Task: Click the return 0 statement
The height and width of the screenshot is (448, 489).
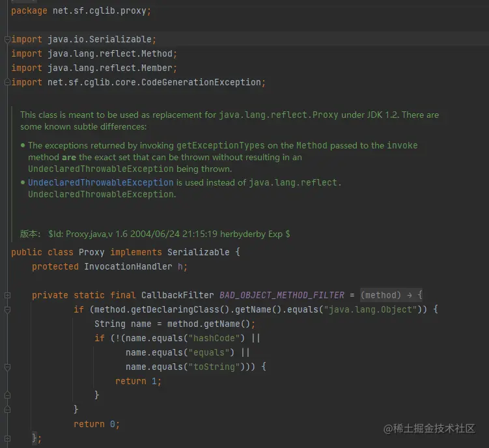Action: [96, 425]
